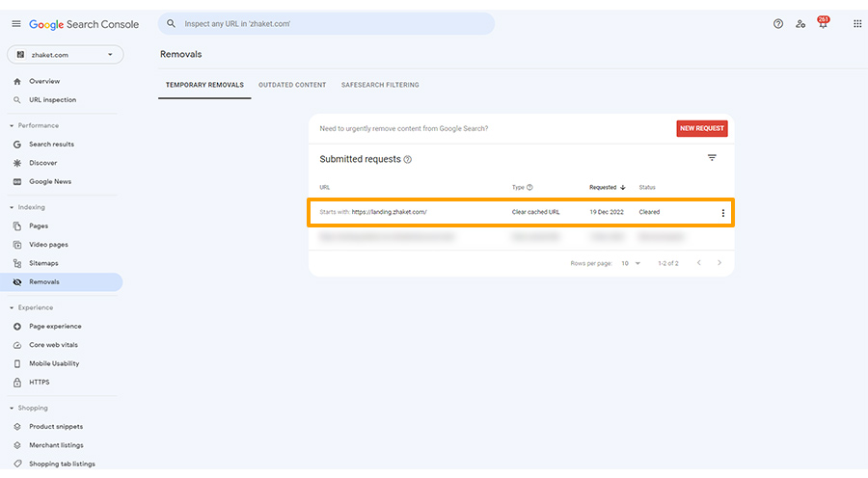Viewport: 868px width, 478px height.
Task: Collapse the Performance section
Action: 12,125
